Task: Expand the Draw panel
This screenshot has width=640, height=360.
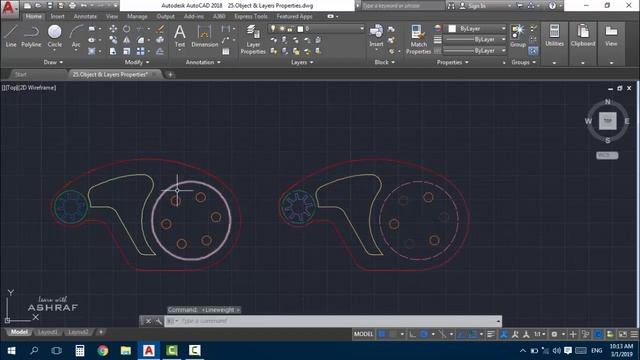Action: [53, 62]
